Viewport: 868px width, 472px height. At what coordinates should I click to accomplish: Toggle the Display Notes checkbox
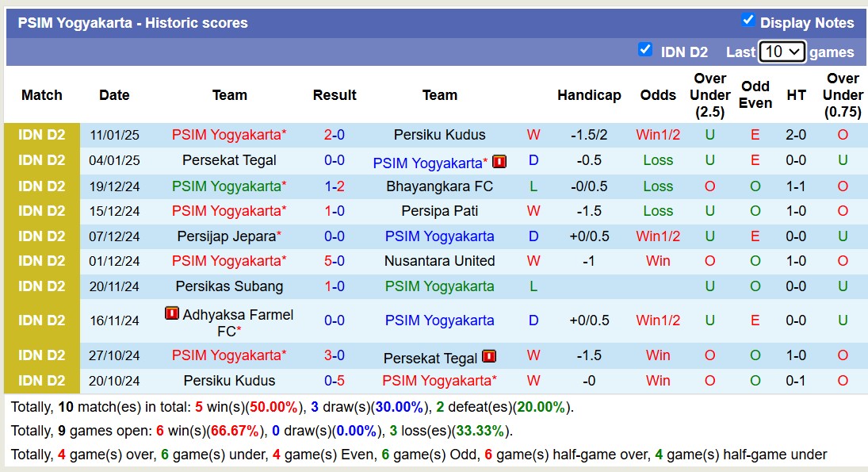(748, 21)
